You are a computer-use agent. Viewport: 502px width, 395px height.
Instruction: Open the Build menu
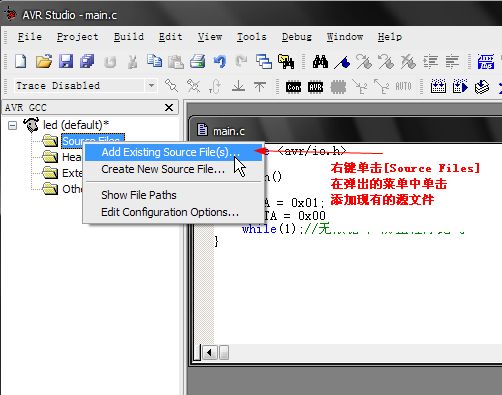tap(129, 37)
